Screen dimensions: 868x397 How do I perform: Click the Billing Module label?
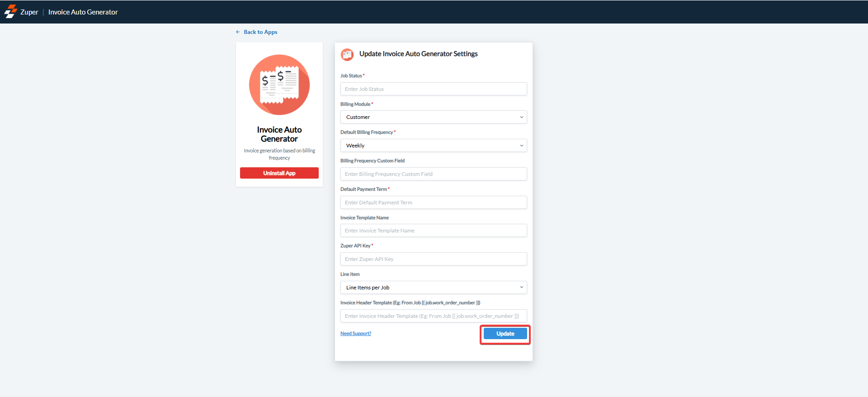(x=355, y=104)
